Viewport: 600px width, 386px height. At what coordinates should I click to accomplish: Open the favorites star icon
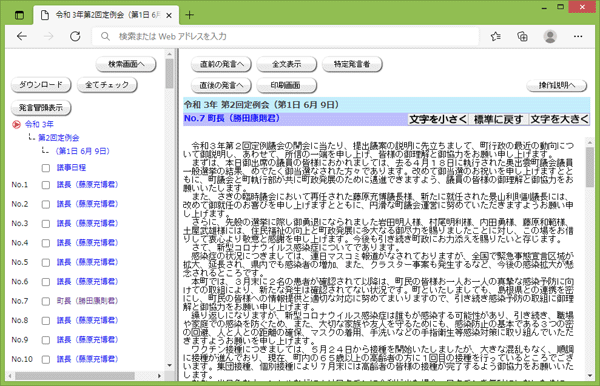[496, 36]
